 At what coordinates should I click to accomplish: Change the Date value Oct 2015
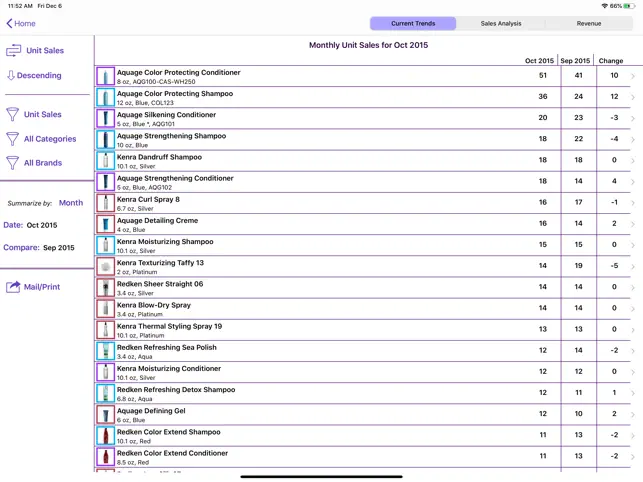(42, 225)
